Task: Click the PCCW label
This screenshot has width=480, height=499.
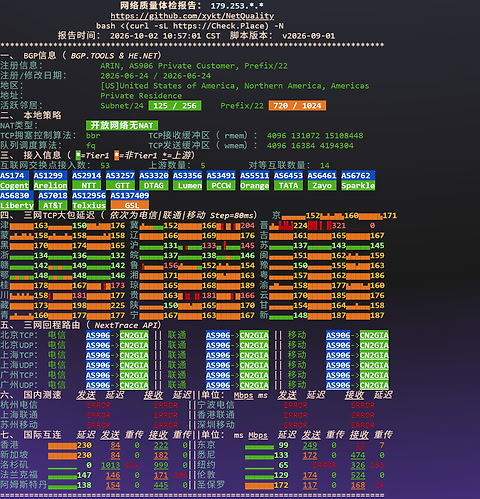Action: coord(221,185)
